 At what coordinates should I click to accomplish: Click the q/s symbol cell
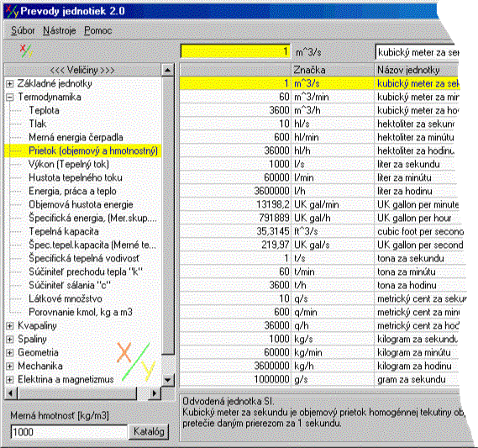tap(333, 298)
